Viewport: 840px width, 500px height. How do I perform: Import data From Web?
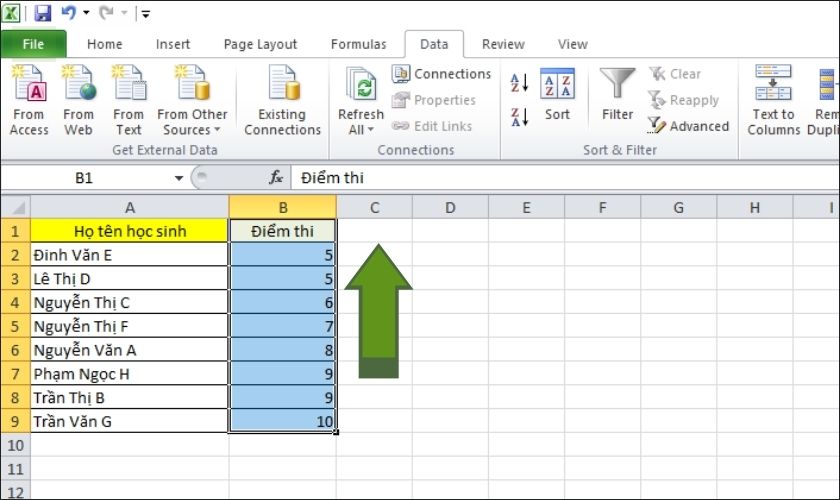(x=78, y=100)
